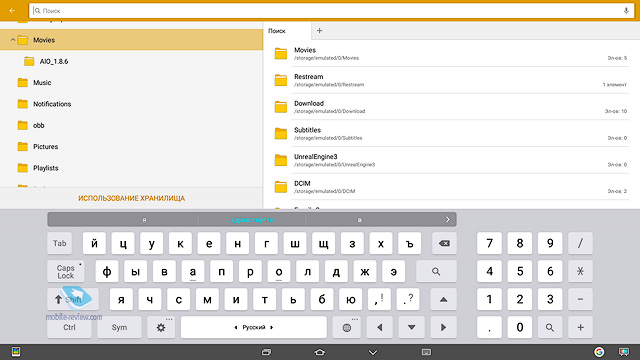Viewport: 640px width, 360px height.
Task: Choose suggestion здравствуйте on keyboard
Action: point(252,220)
